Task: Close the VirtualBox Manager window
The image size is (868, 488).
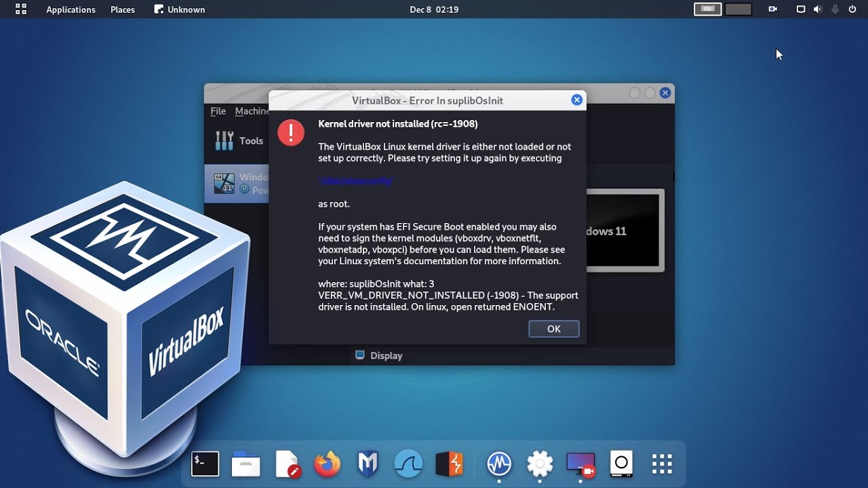Action: (x=665, y=93)
